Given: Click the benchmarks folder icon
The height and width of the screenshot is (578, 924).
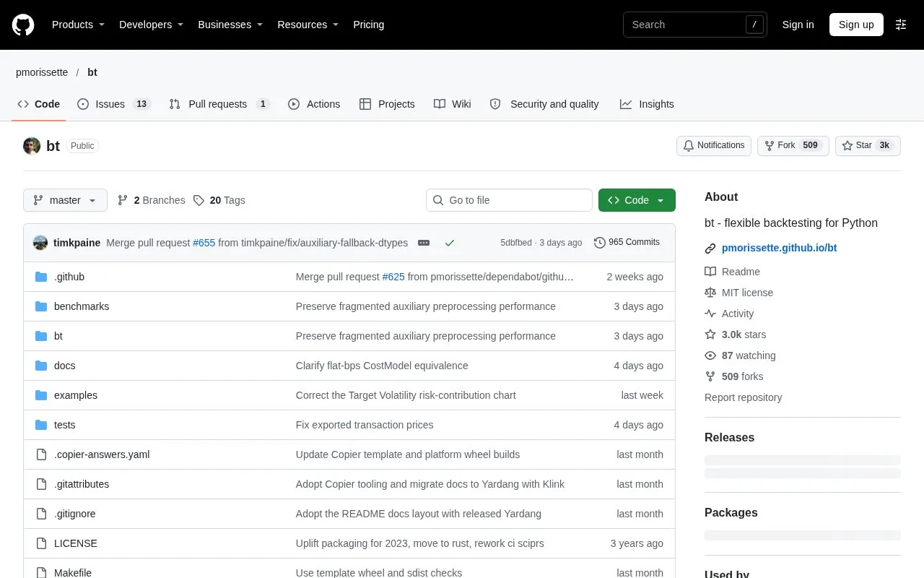Looking at the screenshot, I should coord(41,306).
